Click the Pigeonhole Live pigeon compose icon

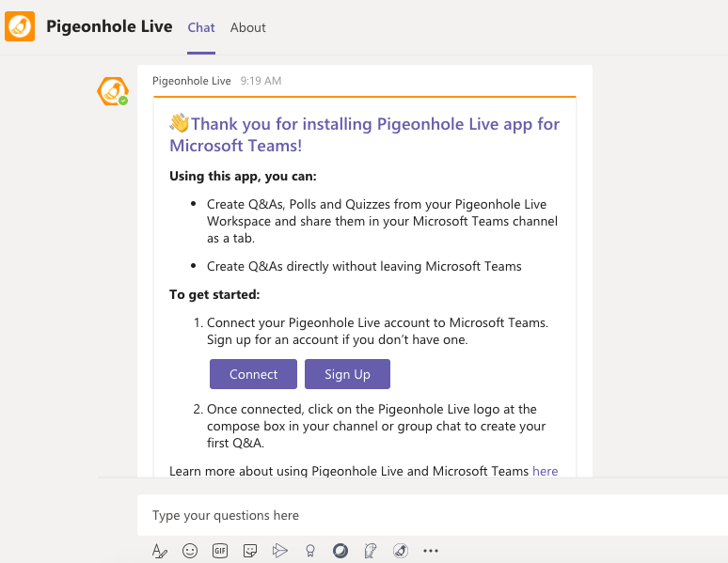pos(401,551)
